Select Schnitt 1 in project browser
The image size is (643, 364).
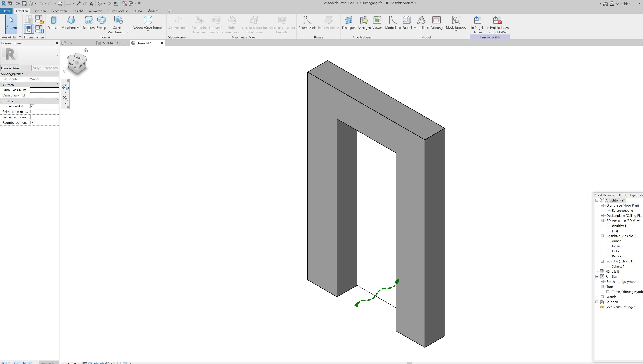[x=618, y=266]
